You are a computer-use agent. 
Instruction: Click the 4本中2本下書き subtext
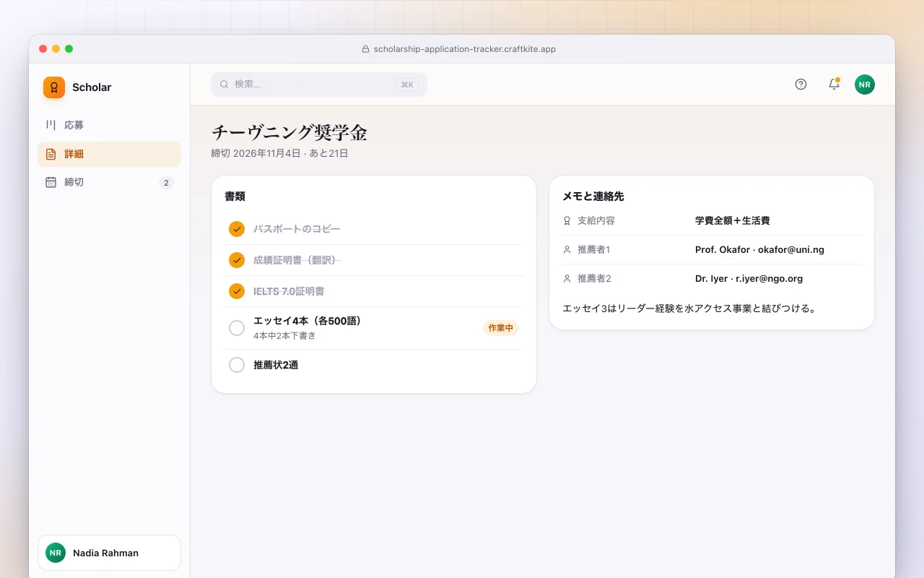(x=284, y=336)
